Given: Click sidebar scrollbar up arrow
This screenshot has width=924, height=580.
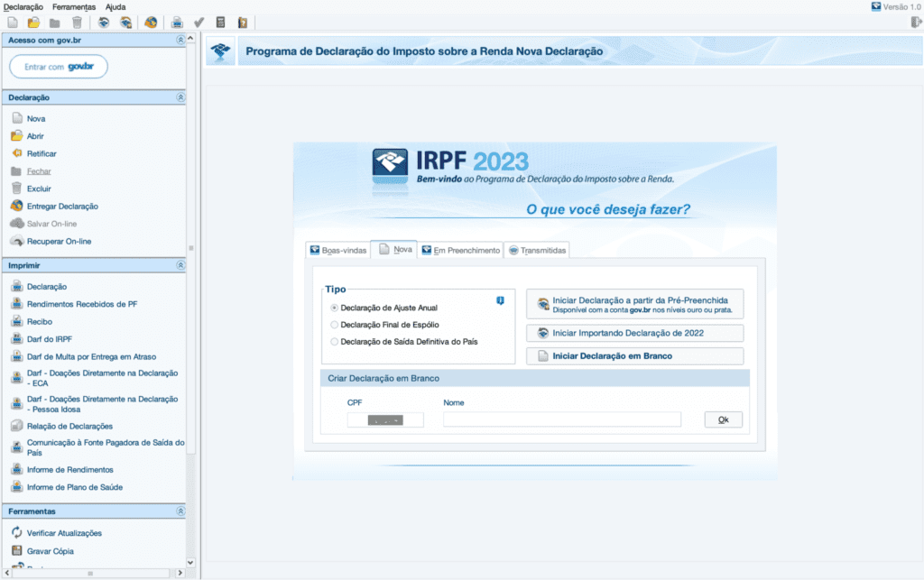Looking at the screenshot, I should [190, 38].
